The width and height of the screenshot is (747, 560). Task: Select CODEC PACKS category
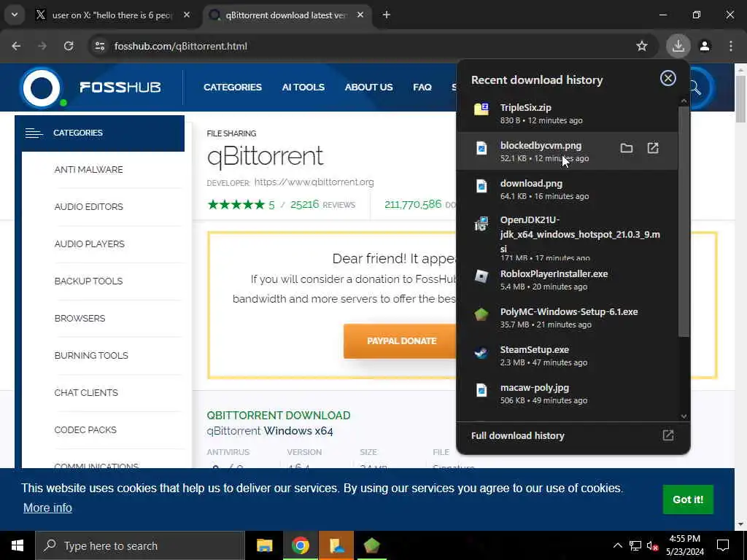click(85, 429)
